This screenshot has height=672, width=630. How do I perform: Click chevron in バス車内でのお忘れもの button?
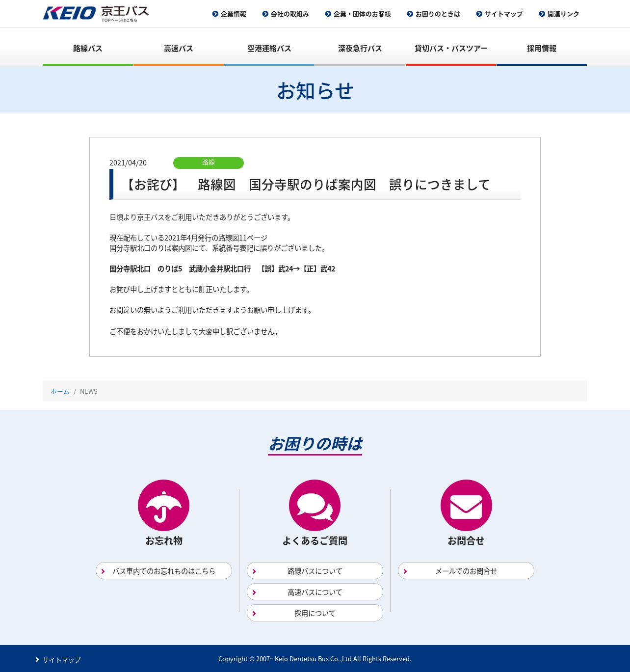click(103, 571)
